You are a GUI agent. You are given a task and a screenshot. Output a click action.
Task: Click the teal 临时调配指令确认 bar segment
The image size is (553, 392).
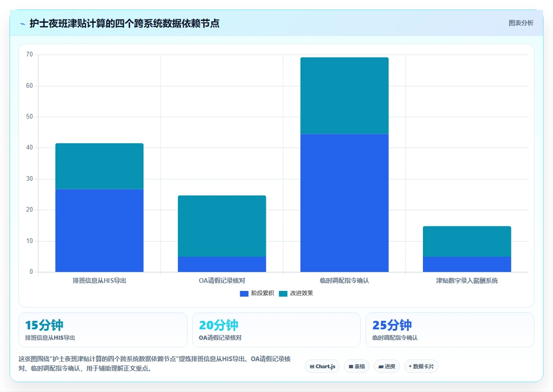coord(345,95)
